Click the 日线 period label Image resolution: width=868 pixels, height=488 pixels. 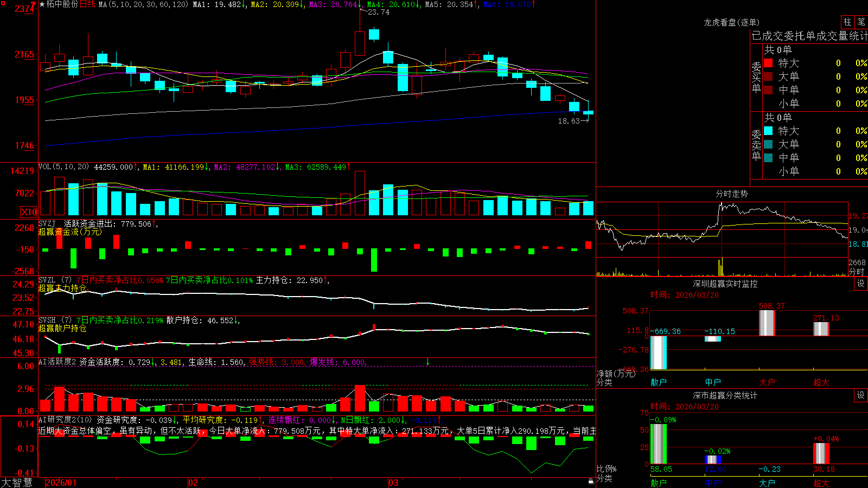[87, 4]
